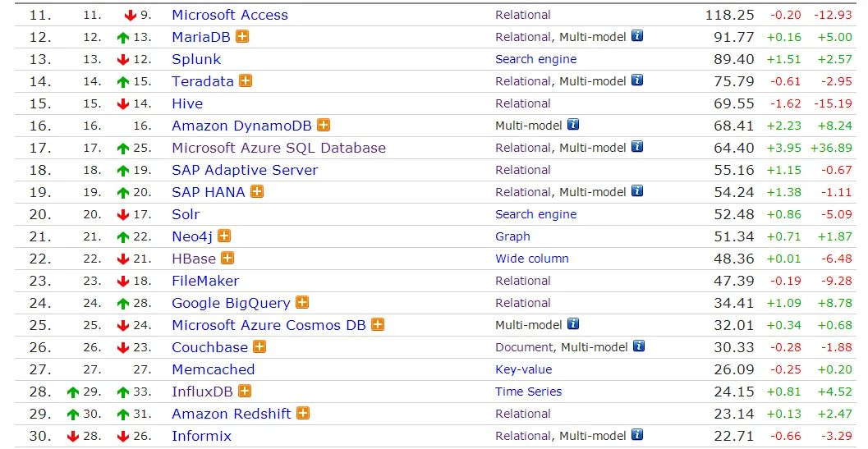Open the InfluxDB link
The image size is (868, 449).
(x=202, y=392)
